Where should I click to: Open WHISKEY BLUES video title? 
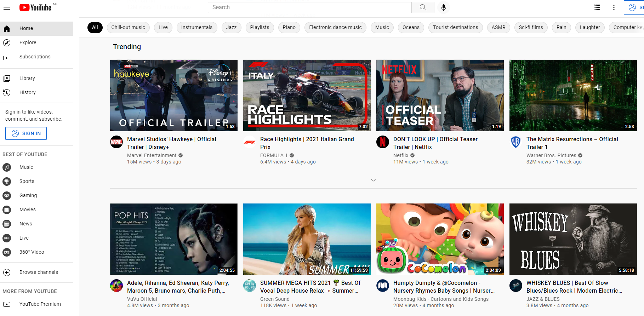574,287
